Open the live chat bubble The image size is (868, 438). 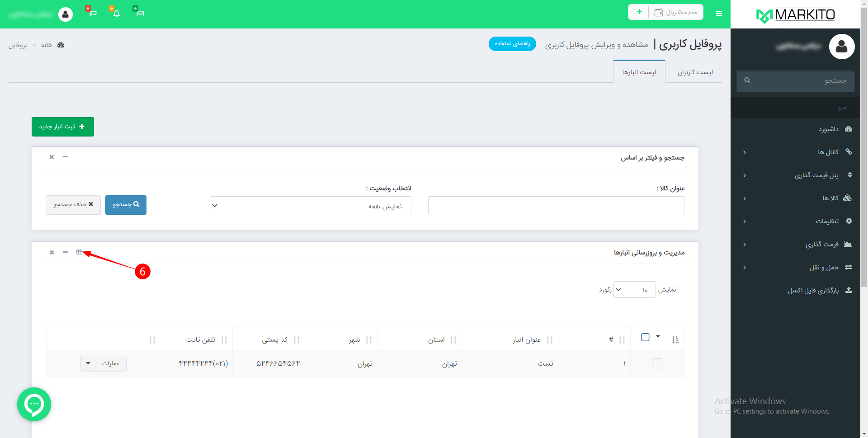coord(34,404)
